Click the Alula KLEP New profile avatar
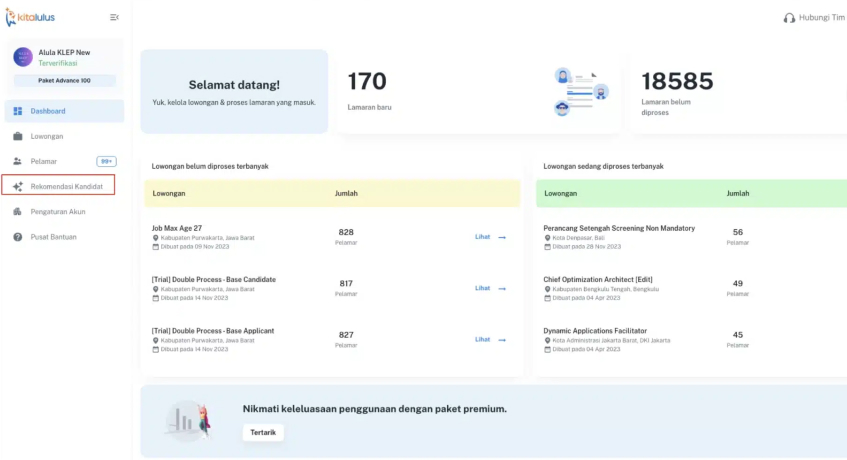This screenshot has height=460, width=847. tap(23, 57)
